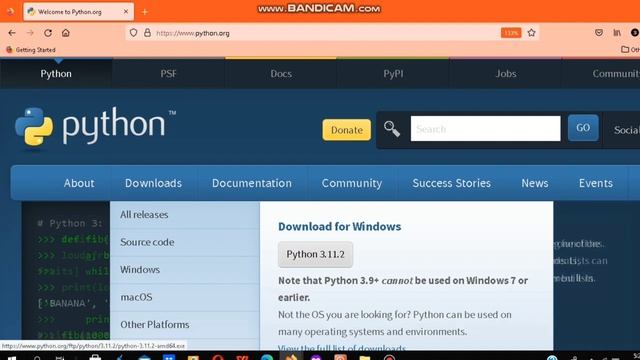Open the News navigation menu
The image size is (640, 360).
(535, 183)
